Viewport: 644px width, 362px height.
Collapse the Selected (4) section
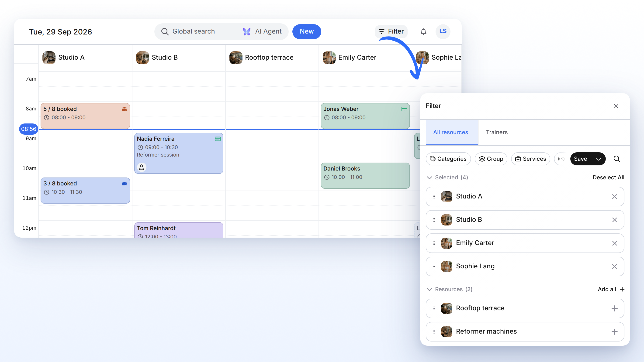(429, 178)
